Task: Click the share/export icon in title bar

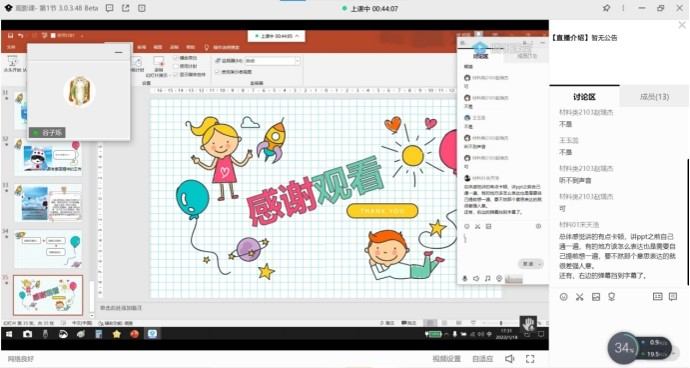Action: click(126, 8)
